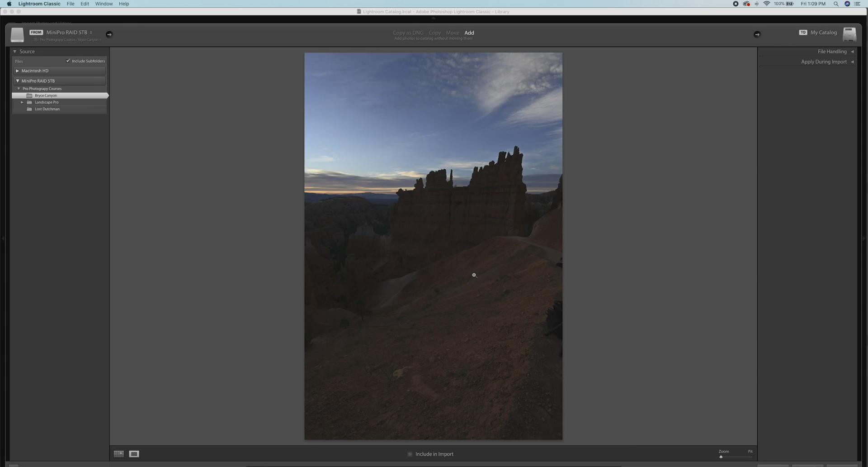Click the Landscape Pro folder icon
This screenshot has height=467, width=868.
pos(29,102)
